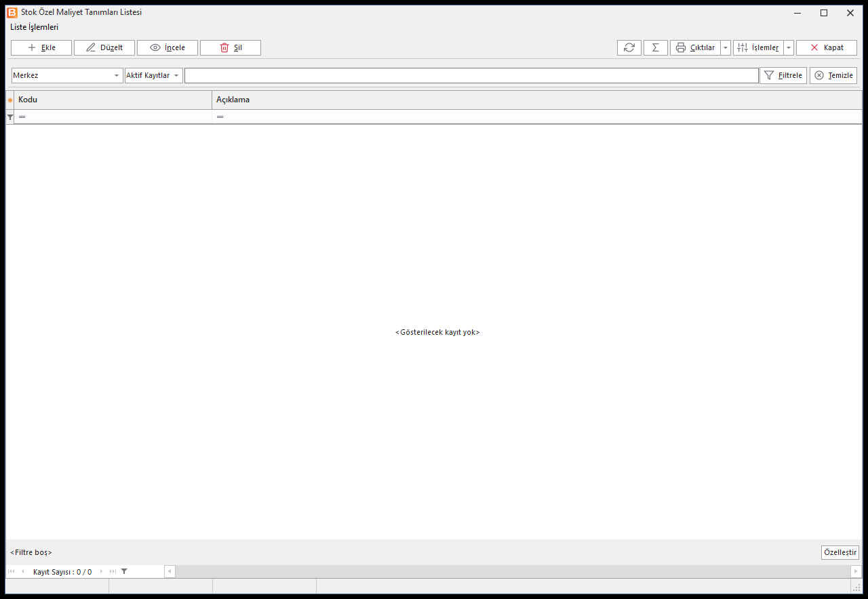Click the filter row funnel icon
The height and width of the screenshot is (599, 868).
(10, 117)
